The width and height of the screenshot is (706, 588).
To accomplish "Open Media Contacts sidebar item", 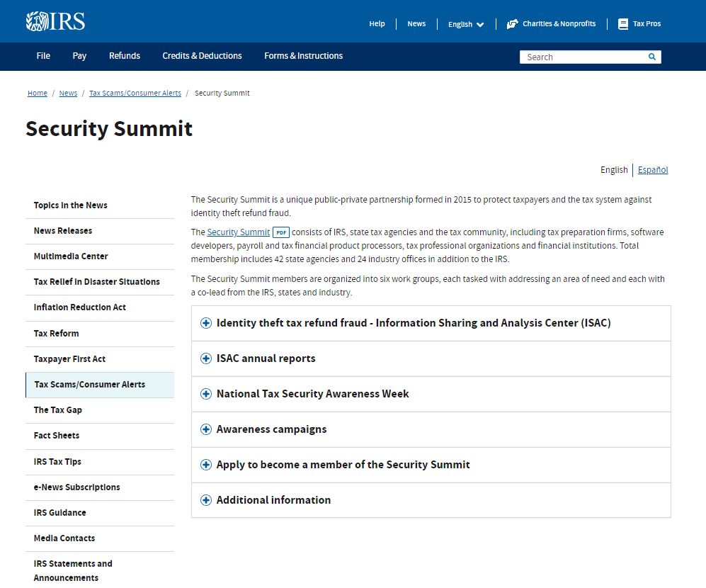I will pos(100,538).
